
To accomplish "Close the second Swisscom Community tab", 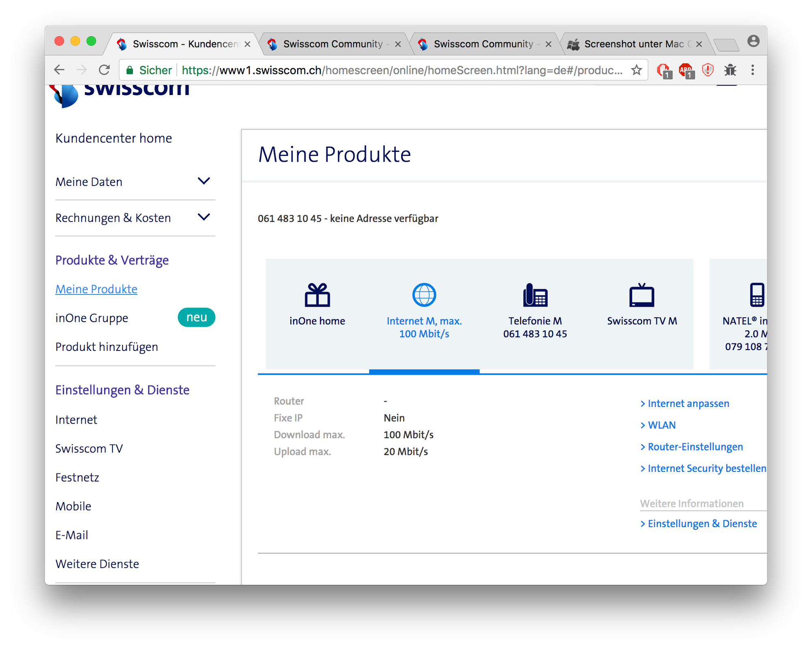I will pyautogui.click(x=549, y=44).
